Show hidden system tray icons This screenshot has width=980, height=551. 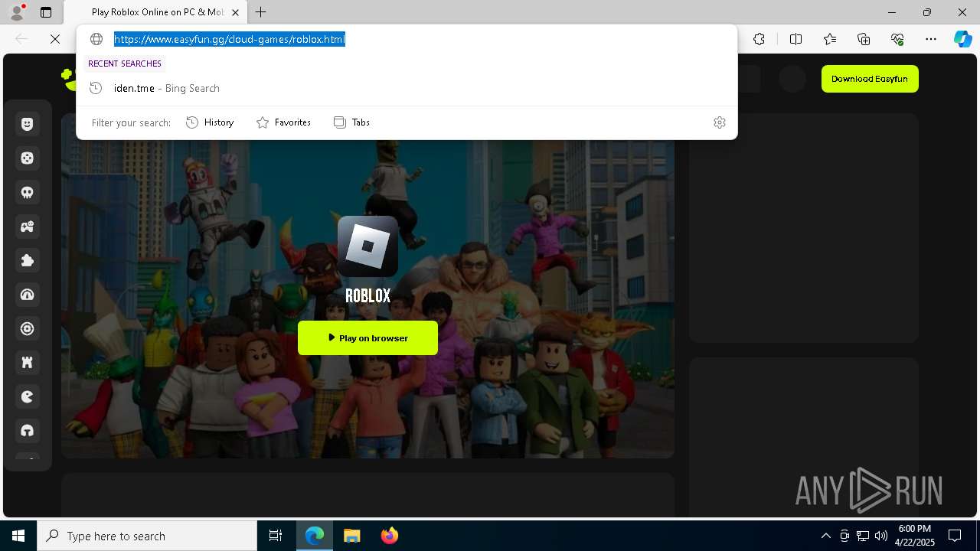pyautogui.click(x=825, y=536)
